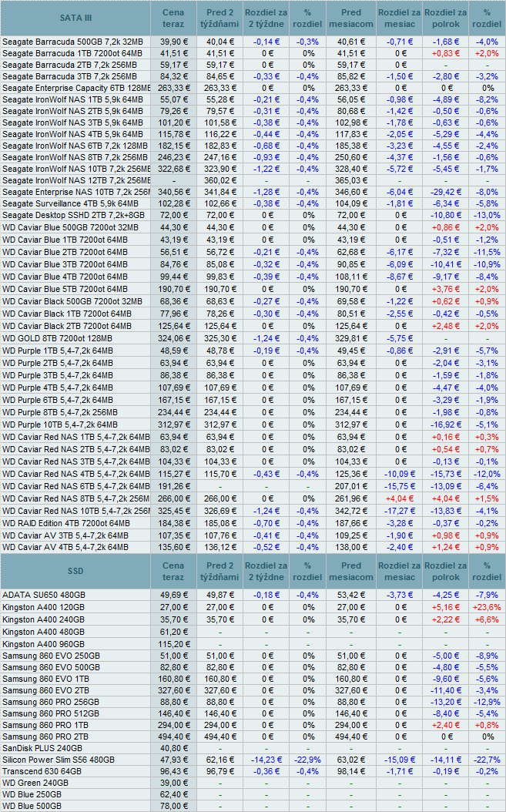This screenshot has height=812, width=506.
Task: Select WD Purple 1TB 5,4-7,2k 64MB name
Action: [x=58, y=351]
